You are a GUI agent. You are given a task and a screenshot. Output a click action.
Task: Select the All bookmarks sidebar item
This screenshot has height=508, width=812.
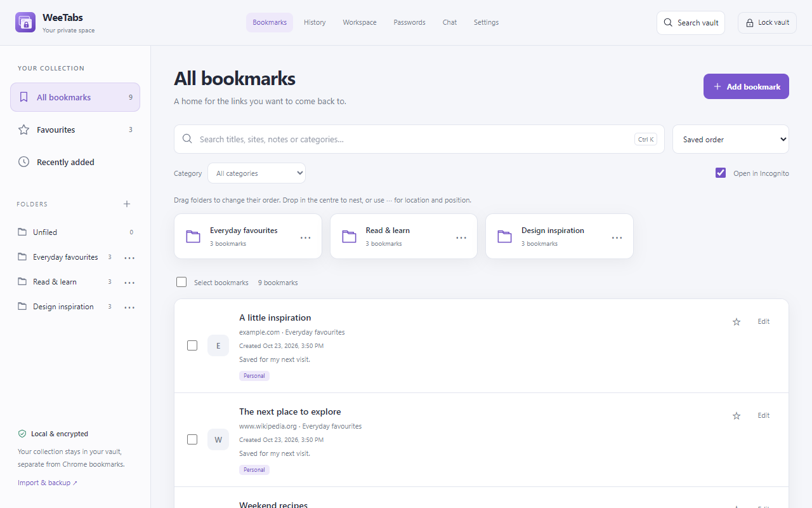pyautogui.click(x=75, y=97)
